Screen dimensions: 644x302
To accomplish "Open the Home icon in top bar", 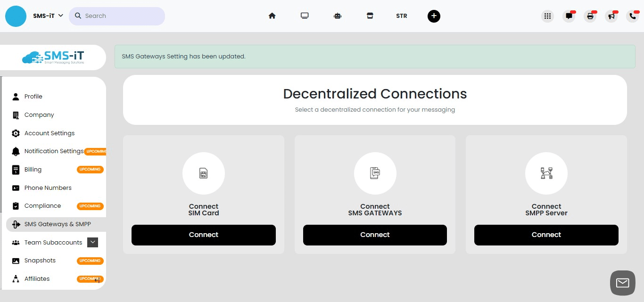I will click(272, 16).
